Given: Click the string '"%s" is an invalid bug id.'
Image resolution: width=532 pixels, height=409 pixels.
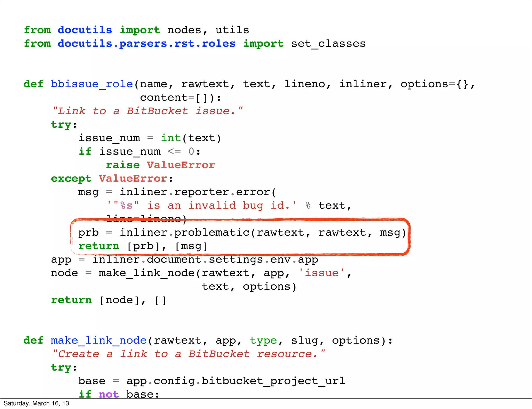Looking at the screenshot, I should click(202, 206).
